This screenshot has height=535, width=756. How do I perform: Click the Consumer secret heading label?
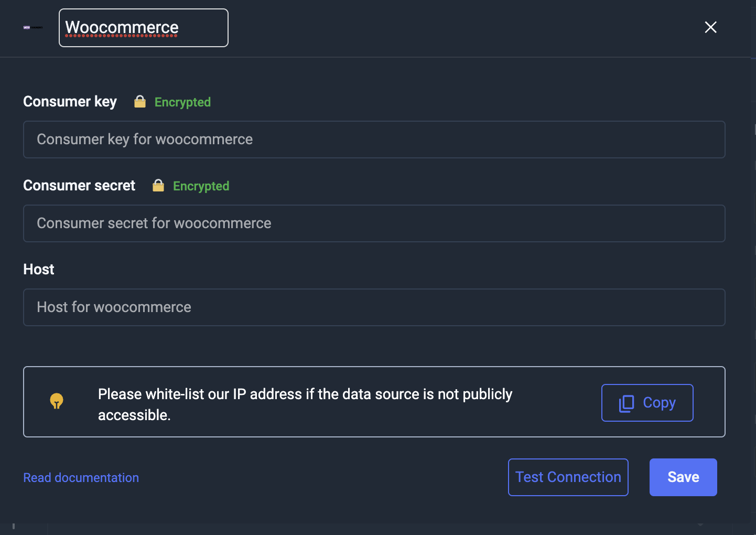(79, 186)
